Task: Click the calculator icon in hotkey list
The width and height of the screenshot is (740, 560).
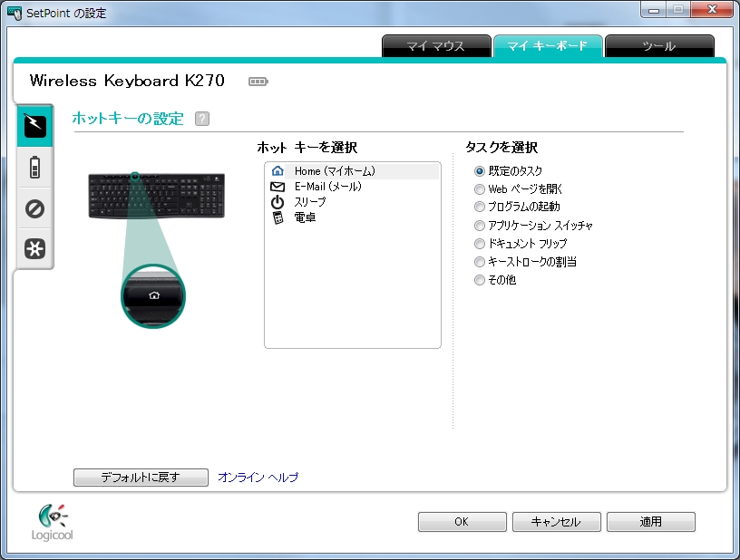Action: (x=278, y=217)
